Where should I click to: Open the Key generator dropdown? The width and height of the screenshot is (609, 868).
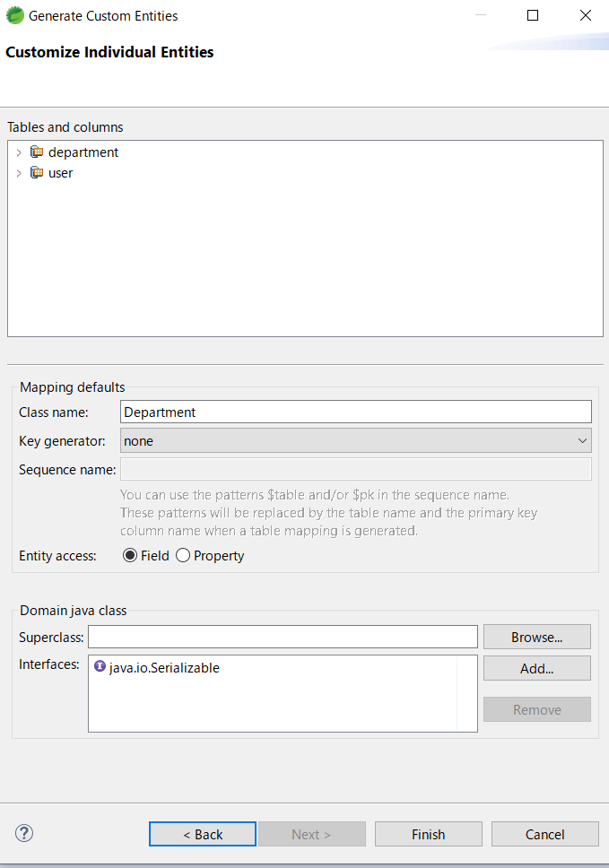point(356,440)
